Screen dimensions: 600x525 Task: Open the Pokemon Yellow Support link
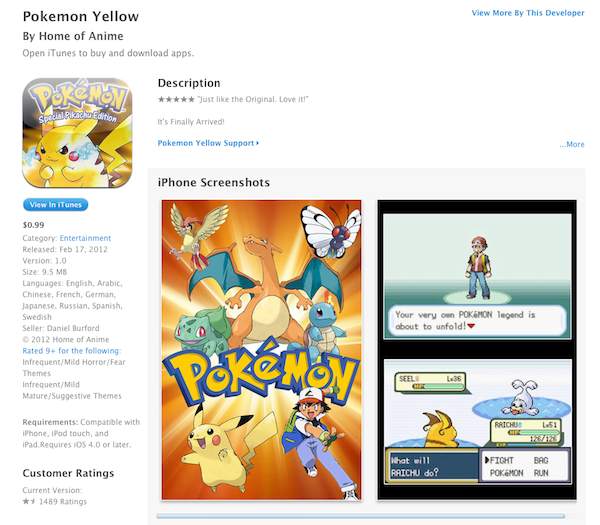pyautogui.click(x=206, y=143)
